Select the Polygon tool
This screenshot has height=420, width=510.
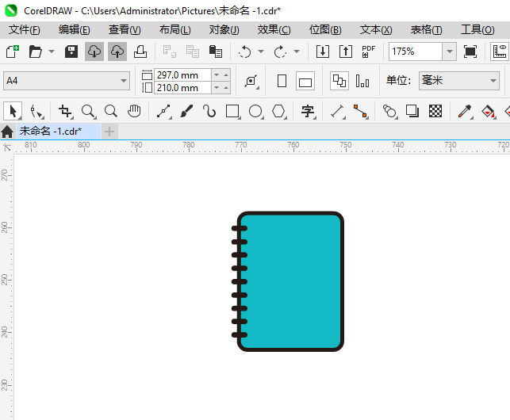click(278, 111)
